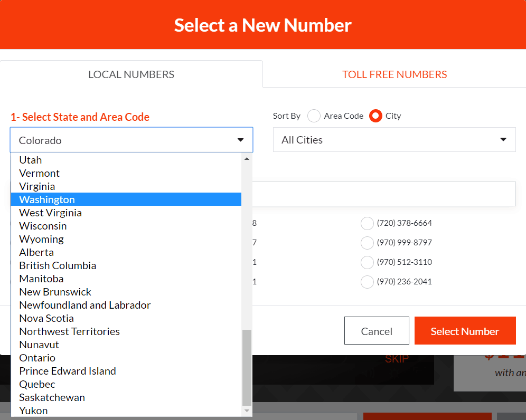
Task: Click the Cancel button
Action: pos(377,330)
